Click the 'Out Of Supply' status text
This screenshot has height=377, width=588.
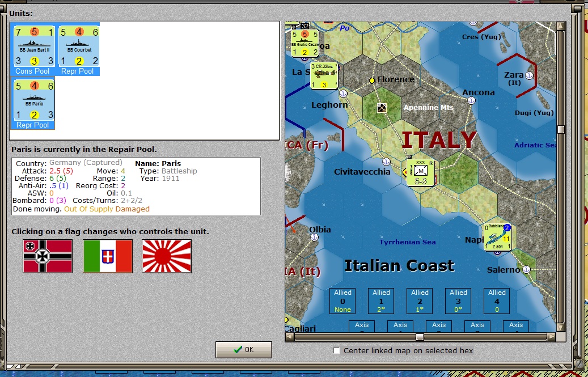89,209
